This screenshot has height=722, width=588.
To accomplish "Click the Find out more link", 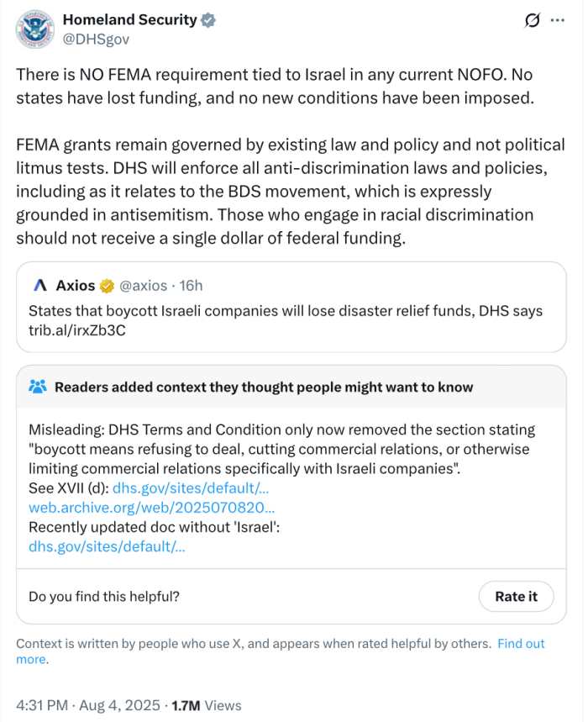I will [522, 643].
